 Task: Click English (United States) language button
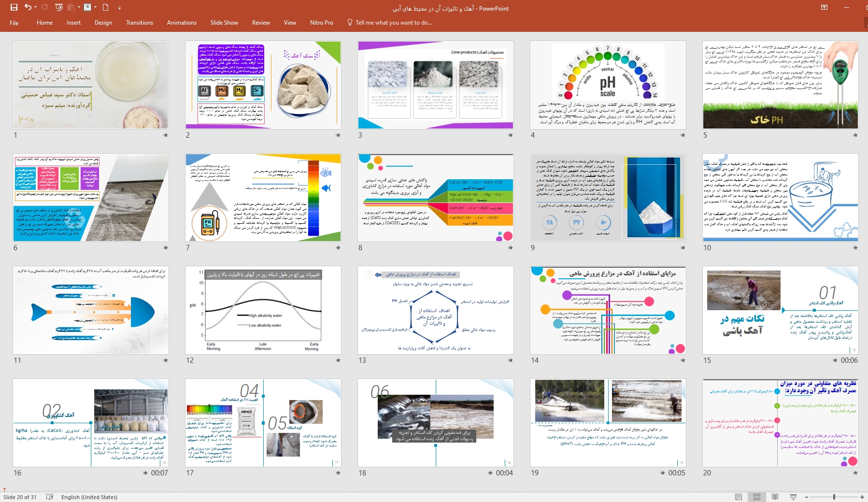pyautogui.click(x=89, y=497)
